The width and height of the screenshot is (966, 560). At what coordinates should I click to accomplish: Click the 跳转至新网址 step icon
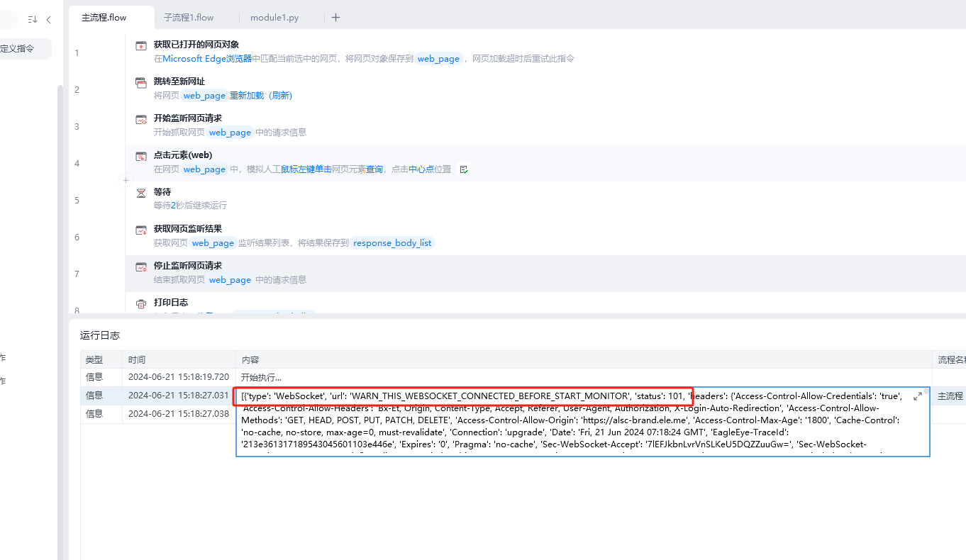tap(140, 82)
